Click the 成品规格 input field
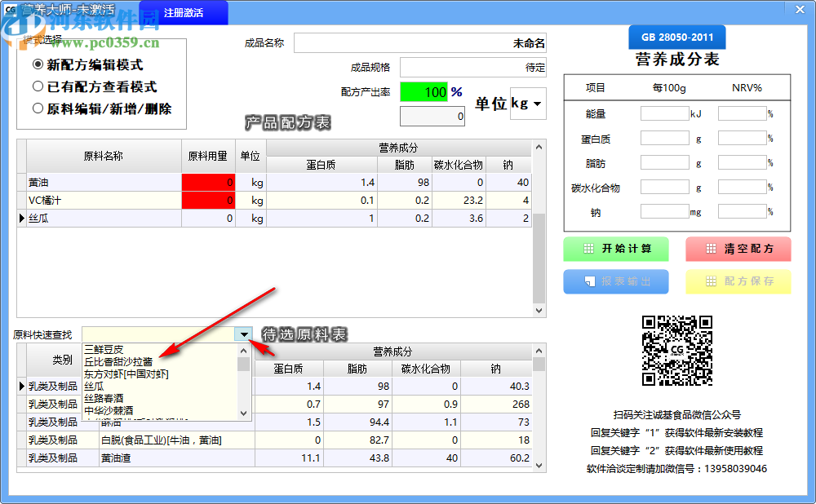Image resolution: width=816 pixels, height=504 pixels. tap(473, 67)
